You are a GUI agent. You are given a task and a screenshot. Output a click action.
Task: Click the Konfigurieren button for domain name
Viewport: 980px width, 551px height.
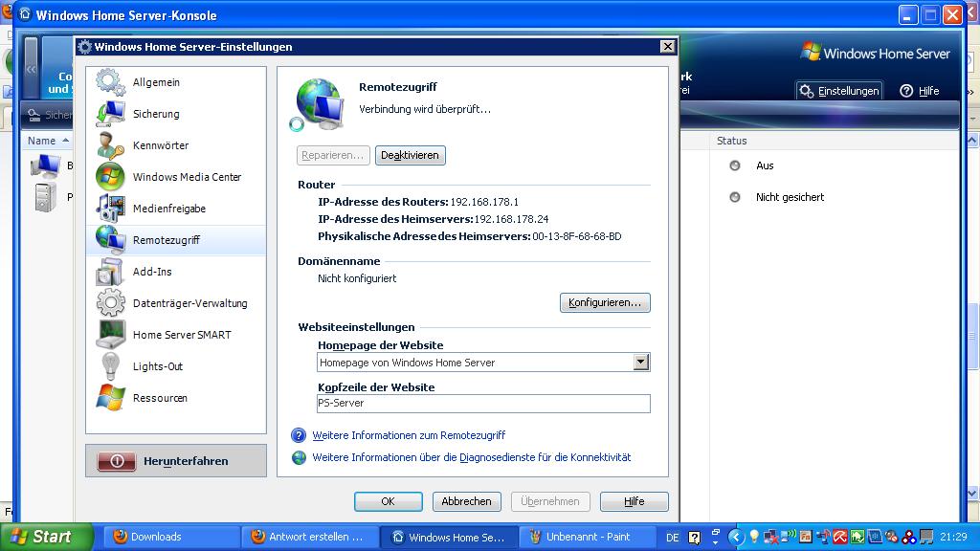(605, 302)
